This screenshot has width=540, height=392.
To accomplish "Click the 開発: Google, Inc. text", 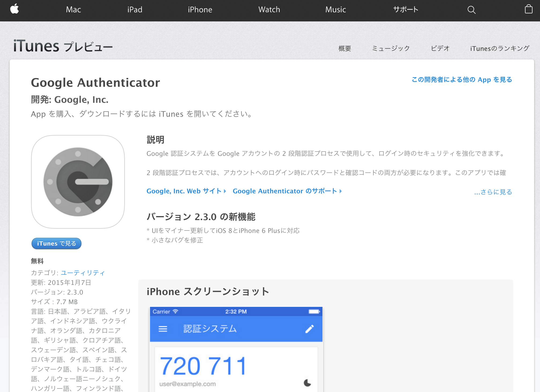I will (70, 100).
